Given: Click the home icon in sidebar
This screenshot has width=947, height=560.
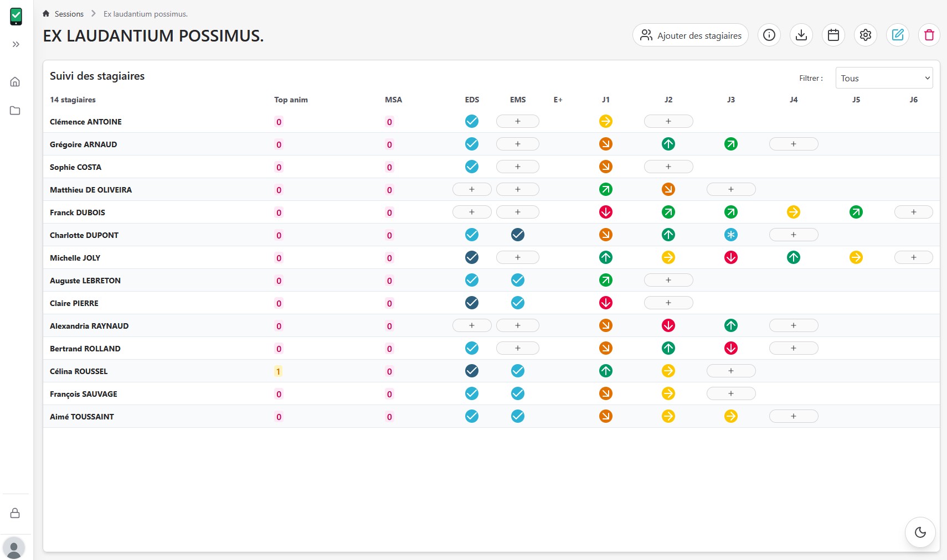Looking at the screenshot, I should (16, 82).
